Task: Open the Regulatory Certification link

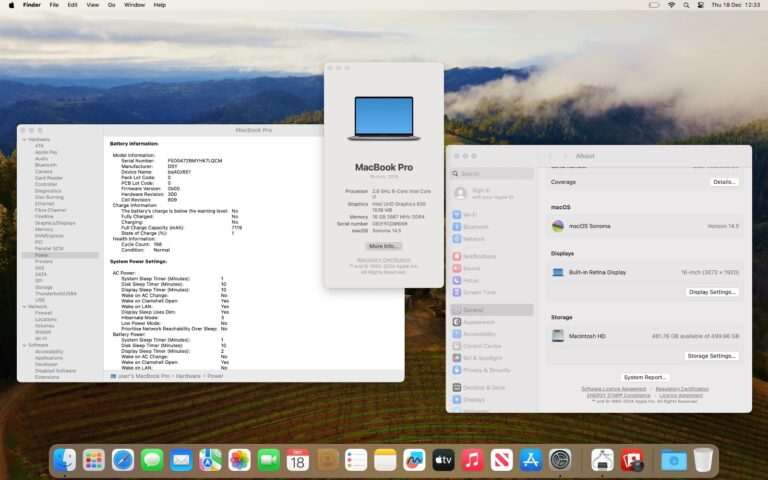Action: (682, 389)
